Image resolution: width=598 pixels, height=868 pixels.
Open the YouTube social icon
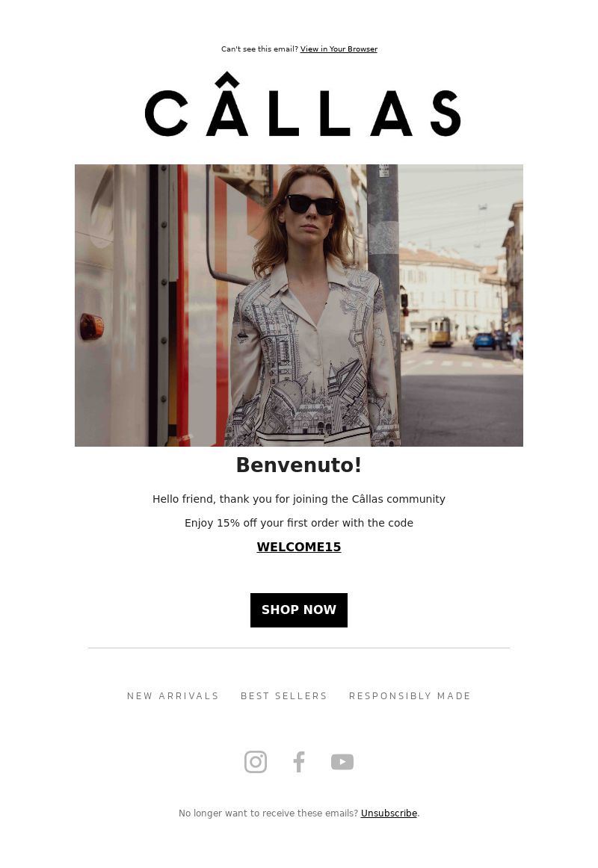pos(342,762)
